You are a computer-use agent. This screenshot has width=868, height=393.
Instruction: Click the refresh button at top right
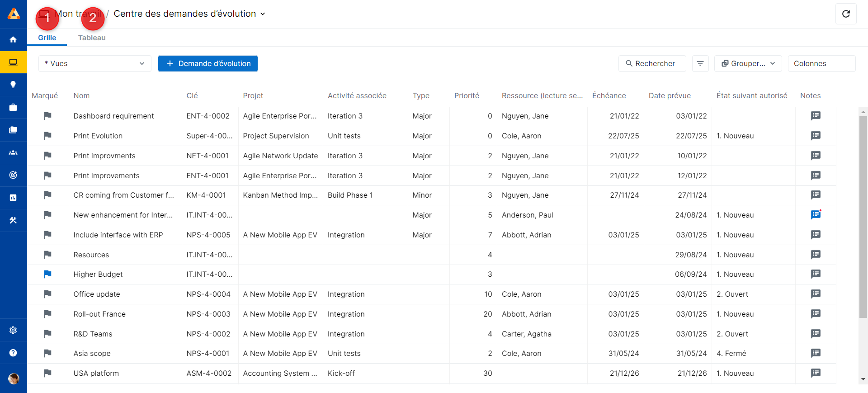click(x=846, y=14)
